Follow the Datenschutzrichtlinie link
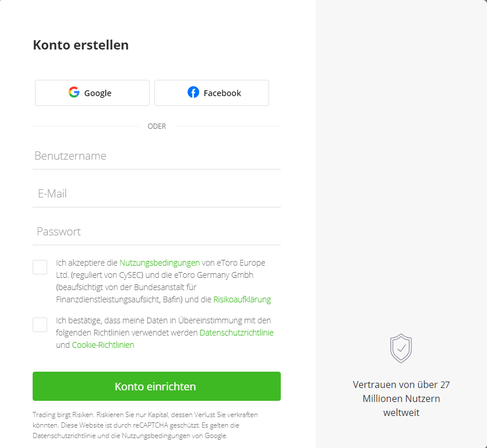 237,333
